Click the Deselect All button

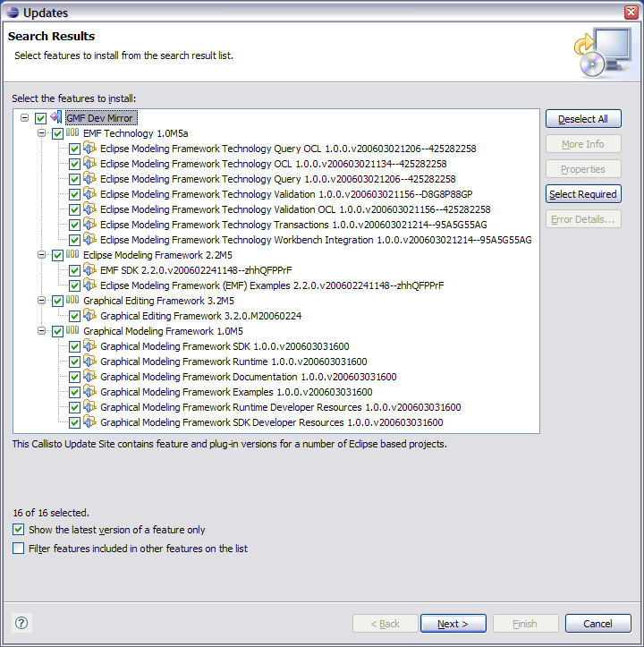tap(583, 119)
